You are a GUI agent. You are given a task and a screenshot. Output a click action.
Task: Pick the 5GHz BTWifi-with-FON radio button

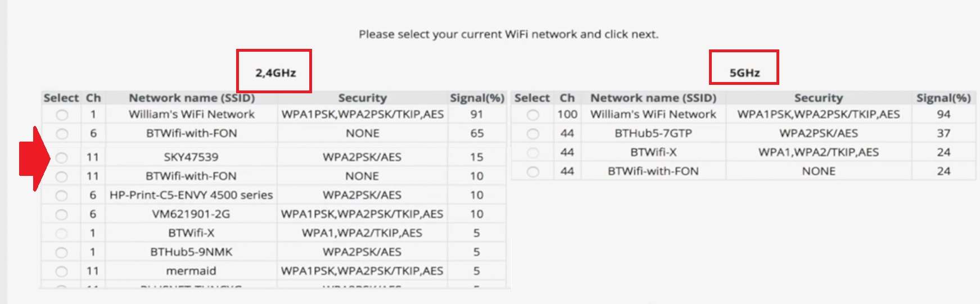pyautogui.click(x=532, y=171)
